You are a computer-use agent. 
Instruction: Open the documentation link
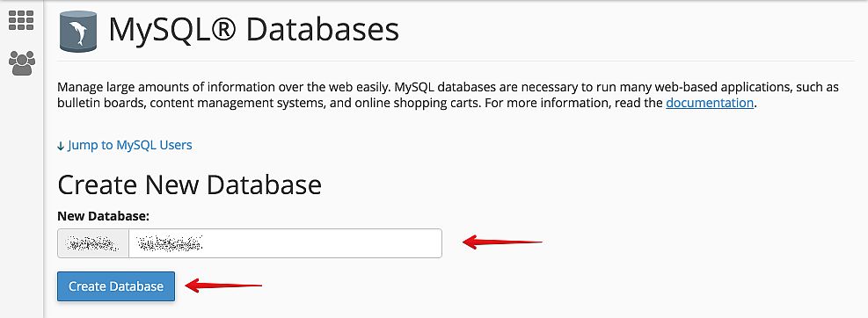[x=710, y=103]
